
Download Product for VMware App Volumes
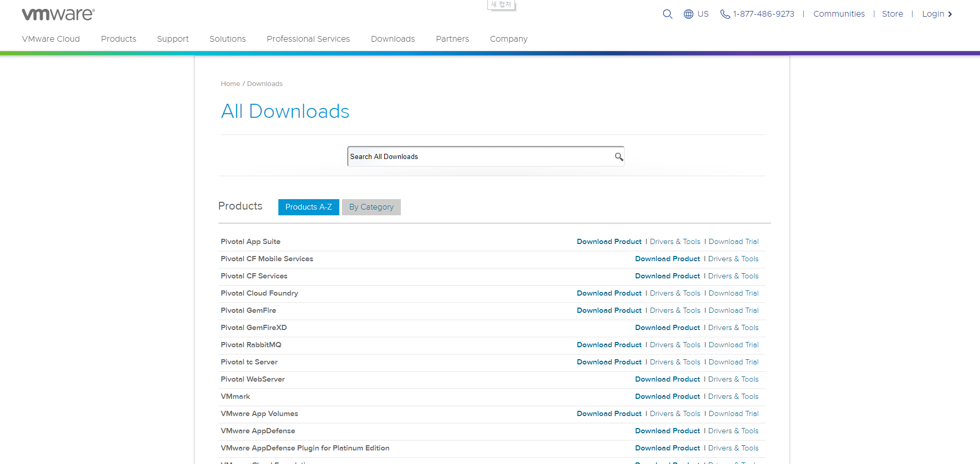(x=609, y=413)
